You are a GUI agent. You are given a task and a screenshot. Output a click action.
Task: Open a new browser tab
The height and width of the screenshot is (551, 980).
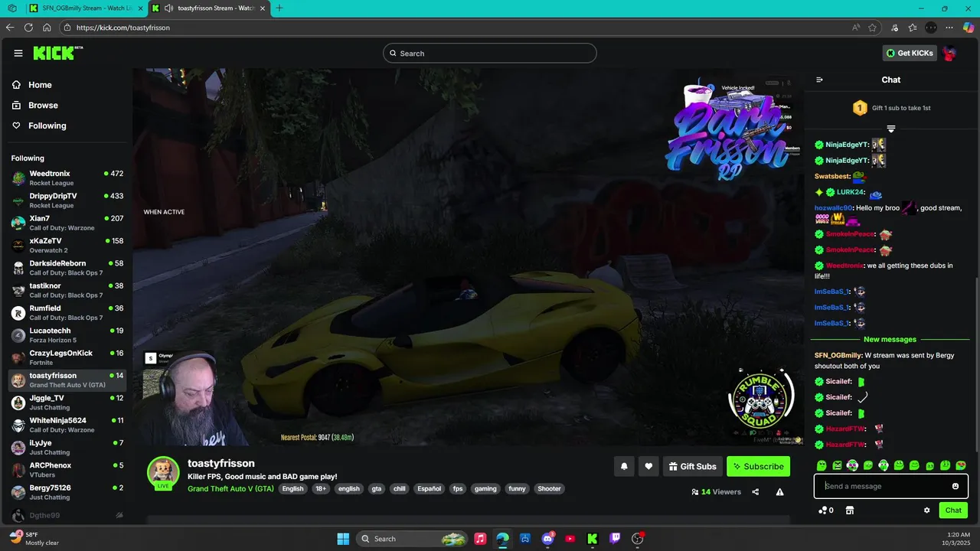coord(279,8)
